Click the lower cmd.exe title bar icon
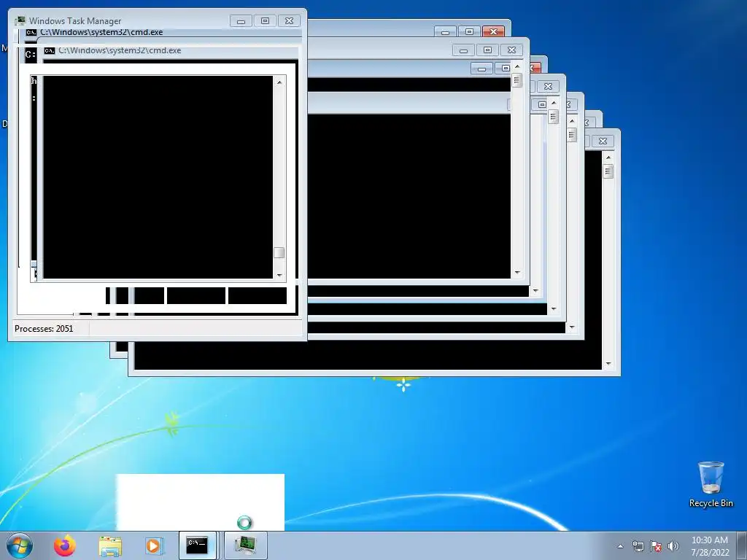Viewport: 747px width, 560px height. click(x=50, y=50)
